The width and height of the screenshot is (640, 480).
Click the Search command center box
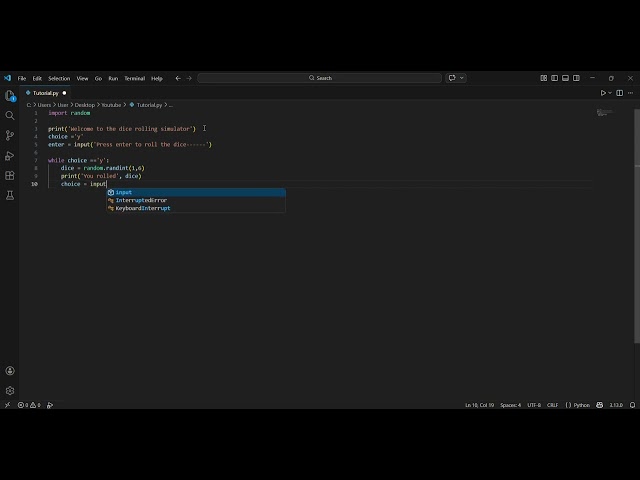tap(320, 78)
